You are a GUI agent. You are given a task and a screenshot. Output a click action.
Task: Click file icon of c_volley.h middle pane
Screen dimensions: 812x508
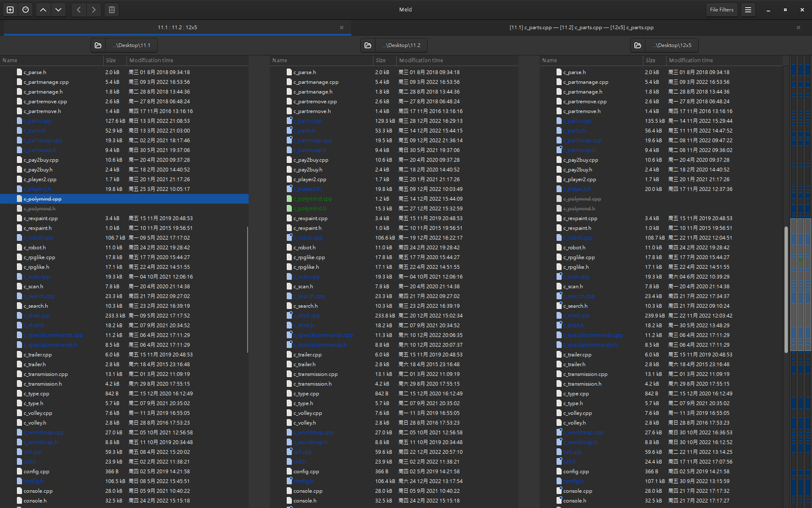point(289,423)
